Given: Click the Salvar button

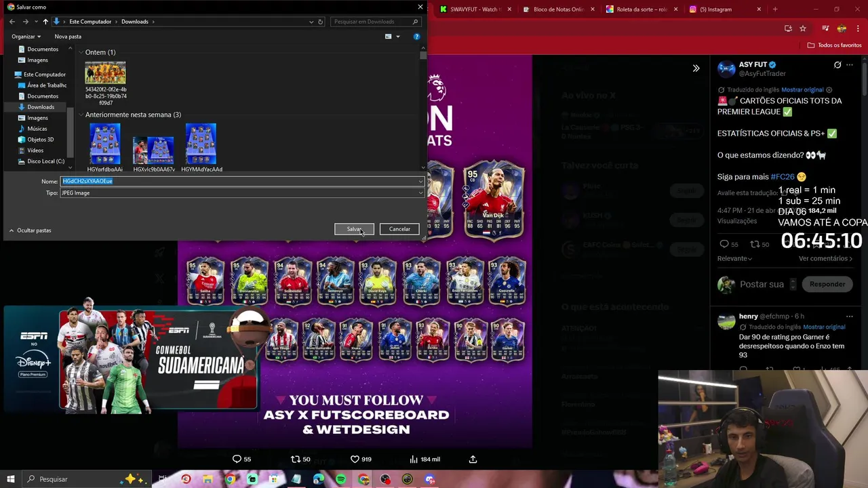Looking at the screenshot, I should click(x=354, y=229).
